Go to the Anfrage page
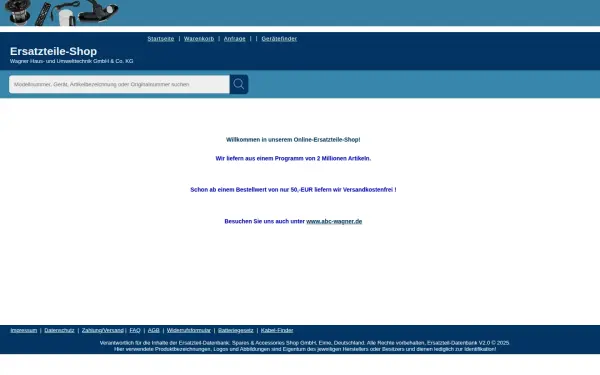 235,39
